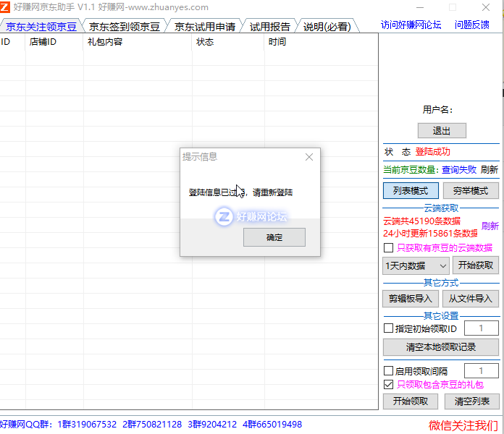Screen dimensions: 504x434
Task: Expand the 1天内数据 dropdown
Action: 416,265
